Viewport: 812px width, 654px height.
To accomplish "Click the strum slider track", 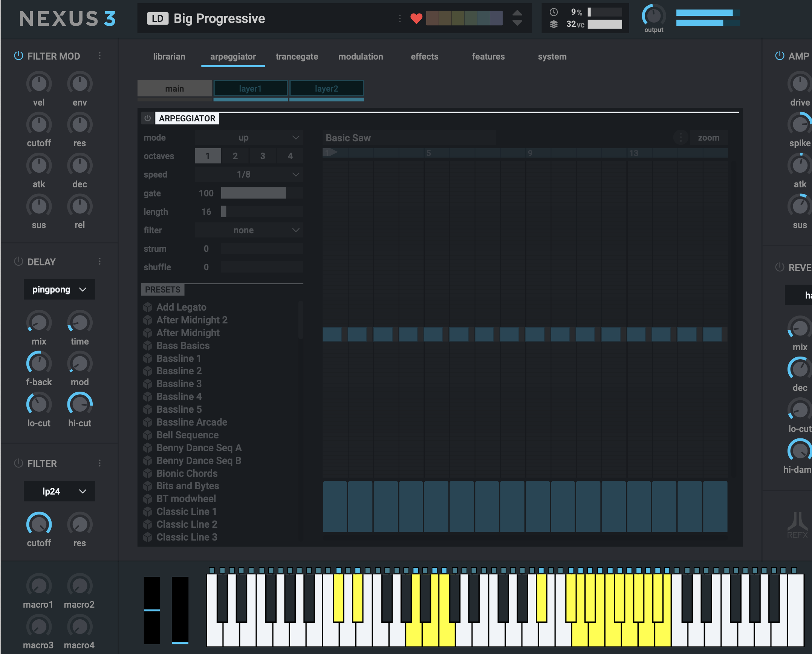I will point(262,249).
